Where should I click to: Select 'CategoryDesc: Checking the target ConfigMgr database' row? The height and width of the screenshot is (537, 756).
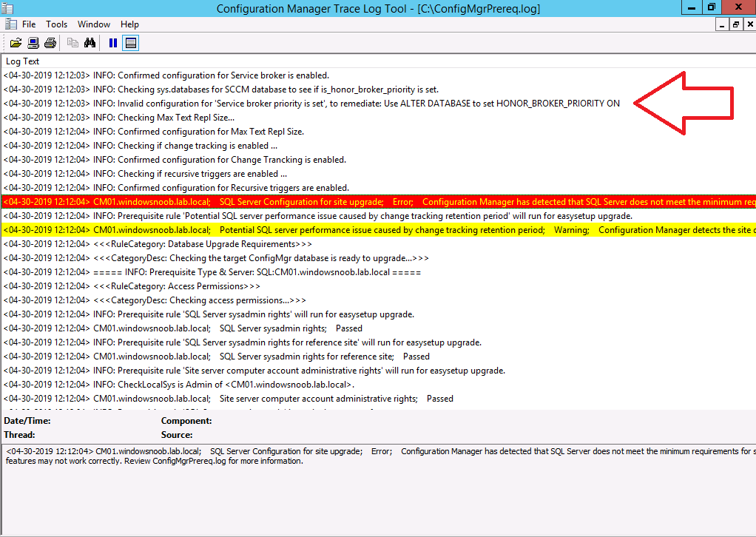click(379, 258)
